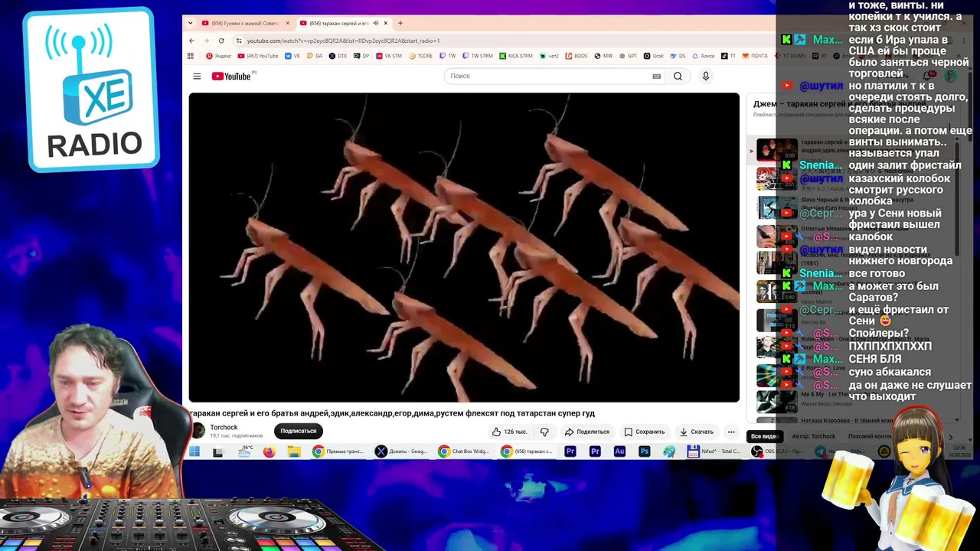The image size is (980, 551).
Task: Click the magnifier search button
Action: pyautogui.click(x=678, y=76)
